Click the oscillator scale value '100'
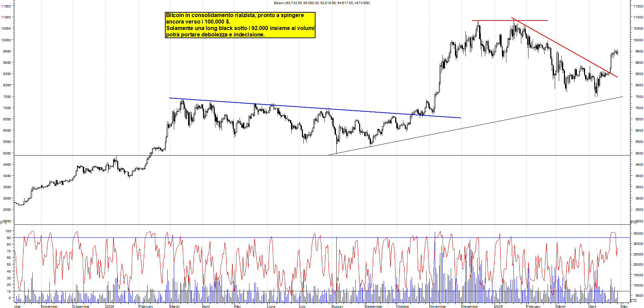Image resolution: width=644 pixels, height=308 pixels. 7,231
